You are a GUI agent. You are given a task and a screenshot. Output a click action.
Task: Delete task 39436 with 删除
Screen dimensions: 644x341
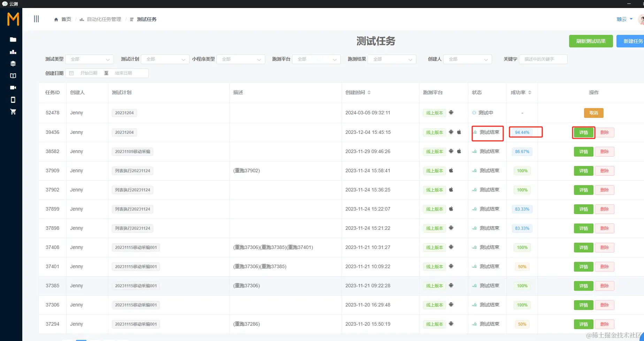pyautogui.click(x=605, y=132)
